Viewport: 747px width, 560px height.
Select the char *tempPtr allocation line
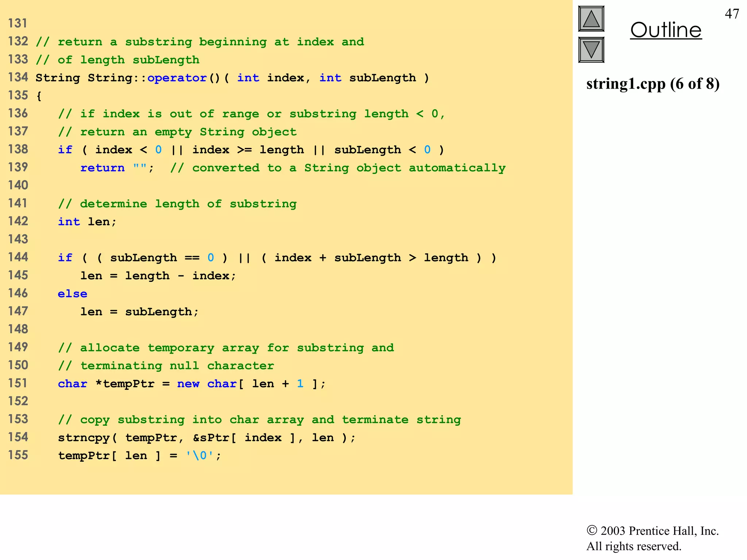tap(192, 384)
